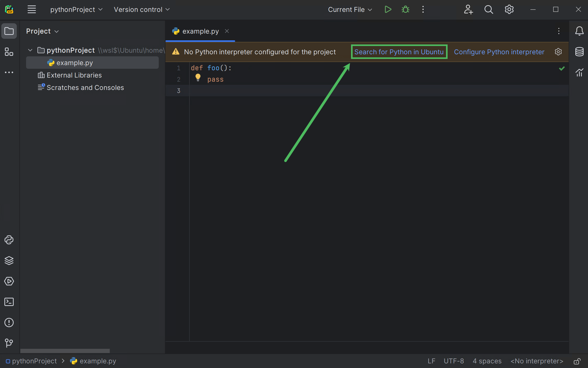Click Search for Python in Ubuntu
Screen dimensions: 588x368
click(x=399, y=52)
